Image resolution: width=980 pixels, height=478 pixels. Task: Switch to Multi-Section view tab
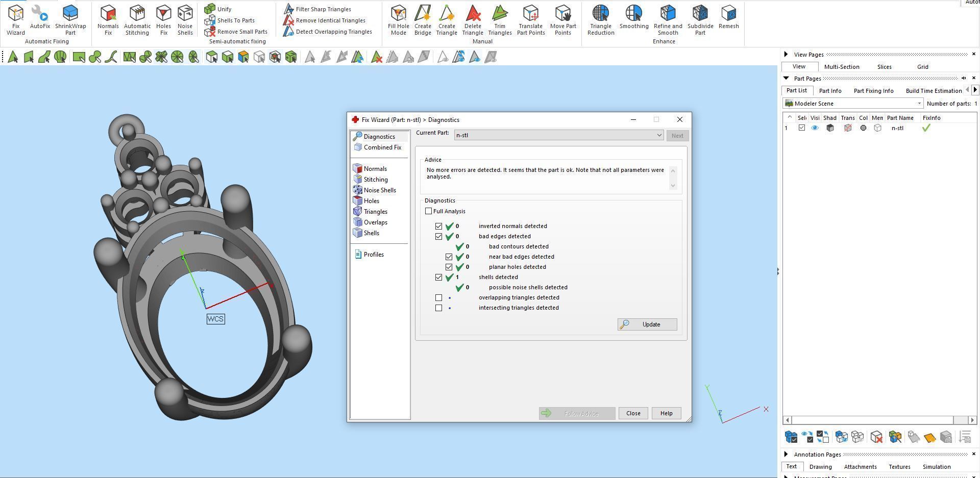click(x=842, y=67)
